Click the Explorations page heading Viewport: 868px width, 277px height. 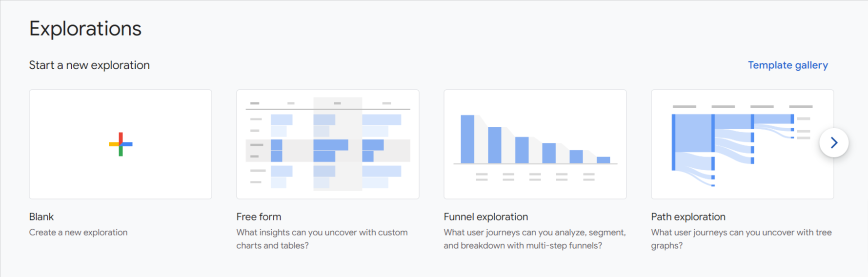coord(85,29)
